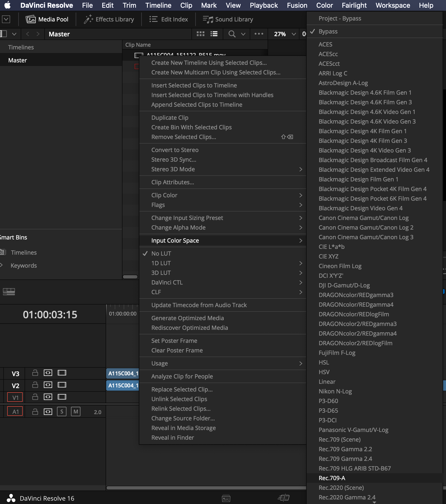Expand the Flags submenu
This screenshot has width=446, height=504.
pos(223,205)
